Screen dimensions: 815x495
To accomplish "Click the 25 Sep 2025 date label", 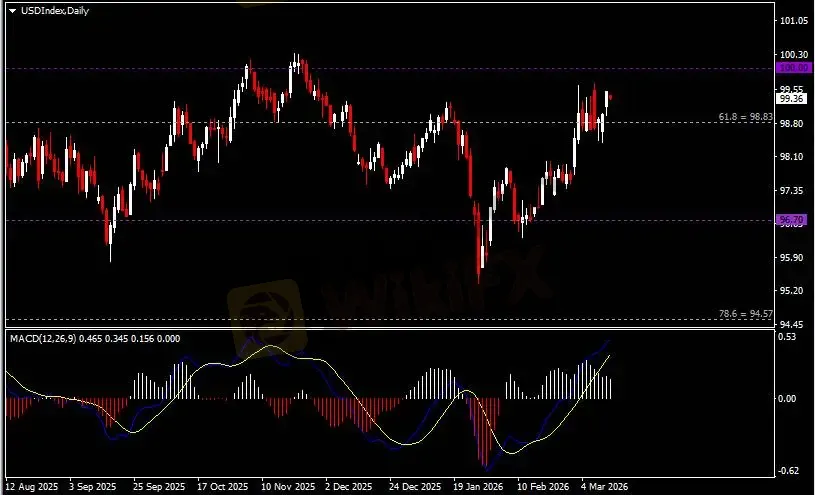I will pyautogui.click(x=159, y=487).
